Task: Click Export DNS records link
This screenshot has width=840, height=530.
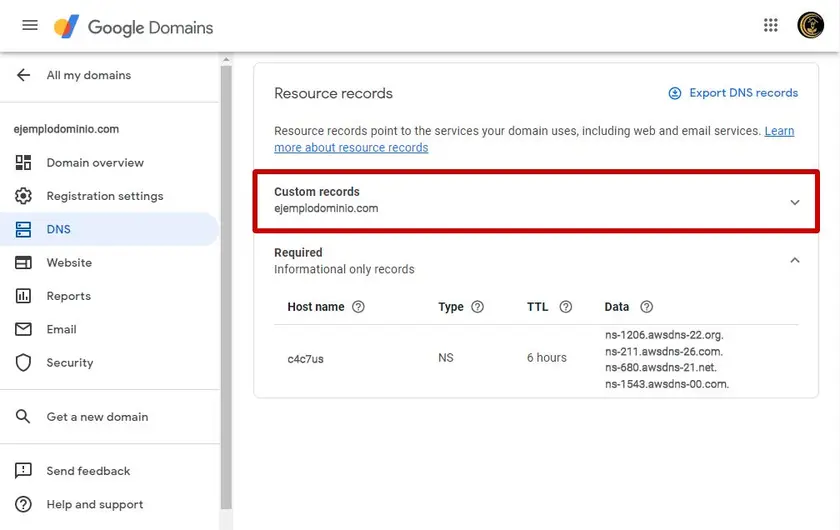Action: 744,93
